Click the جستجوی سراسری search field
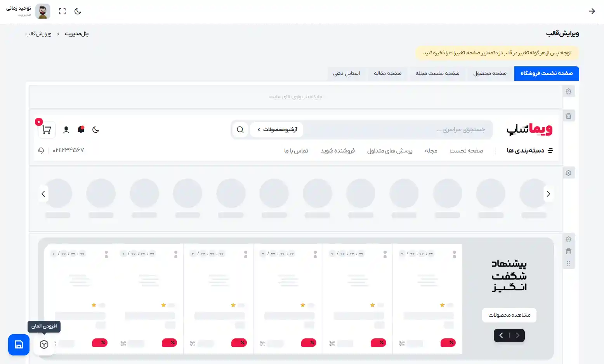This screenshot has width=604, height=364. [396, 130]
